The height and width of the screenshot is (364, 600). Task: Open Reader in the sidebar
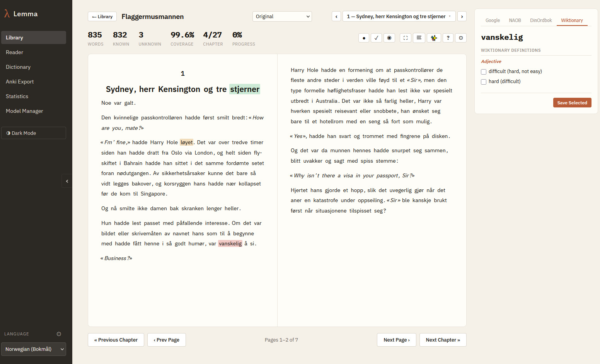tap(34, 52)
